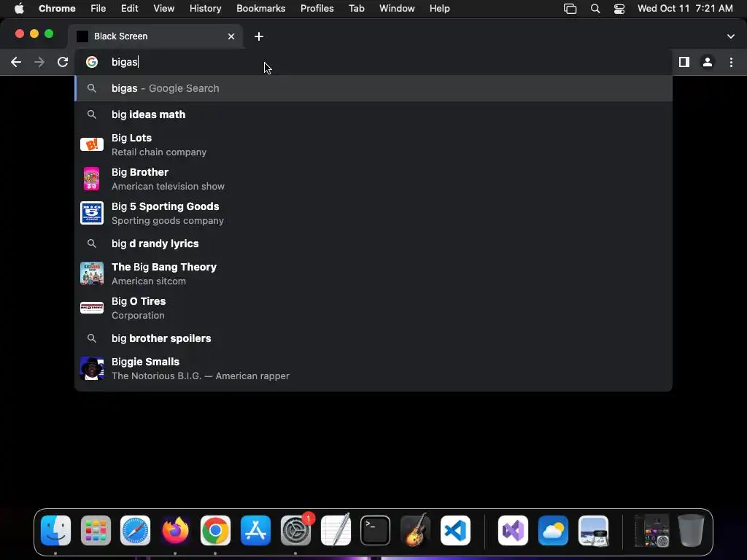
Task: Click the Stage Manager icon in menu bar
Action: point(570,8)
